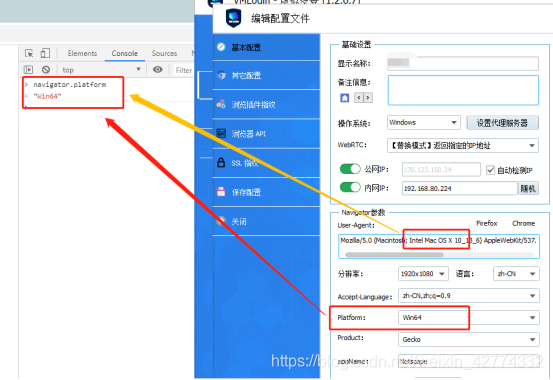Viewport: 553px width, 380px height.
Task: Click the plugin icon beside 浏览插件指纹
Action: pos(221,104)
